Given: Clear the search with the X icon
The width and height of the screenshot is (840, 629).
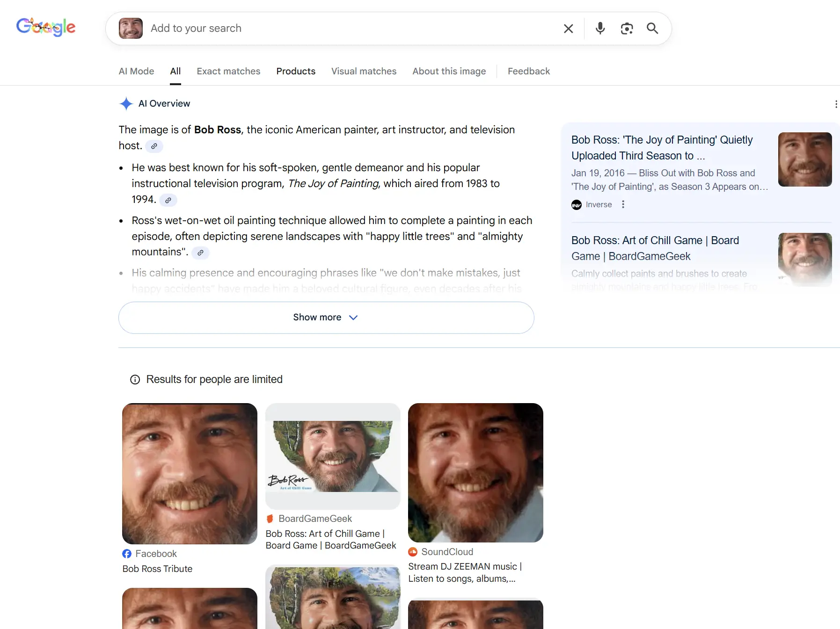Looking at the screenshot, I should click(568, 29).
